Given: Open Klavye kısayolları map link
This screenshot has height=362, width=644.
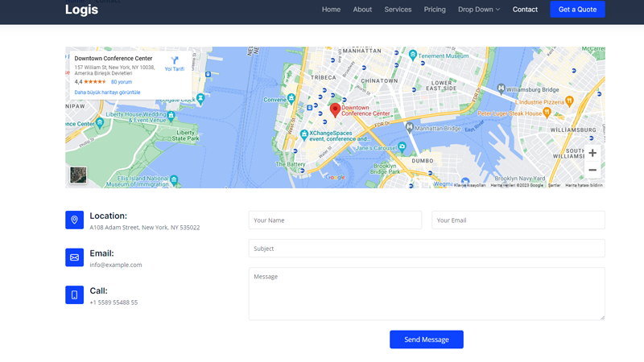Looking at the screenshot, I should click(469, 186).
